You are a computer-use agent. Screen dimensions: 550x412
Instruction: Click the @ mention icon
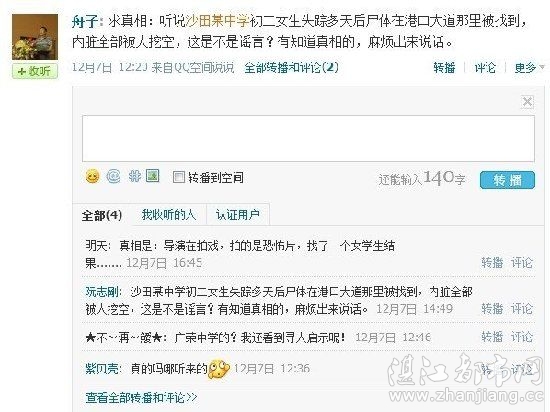click(x=113, y=176)
